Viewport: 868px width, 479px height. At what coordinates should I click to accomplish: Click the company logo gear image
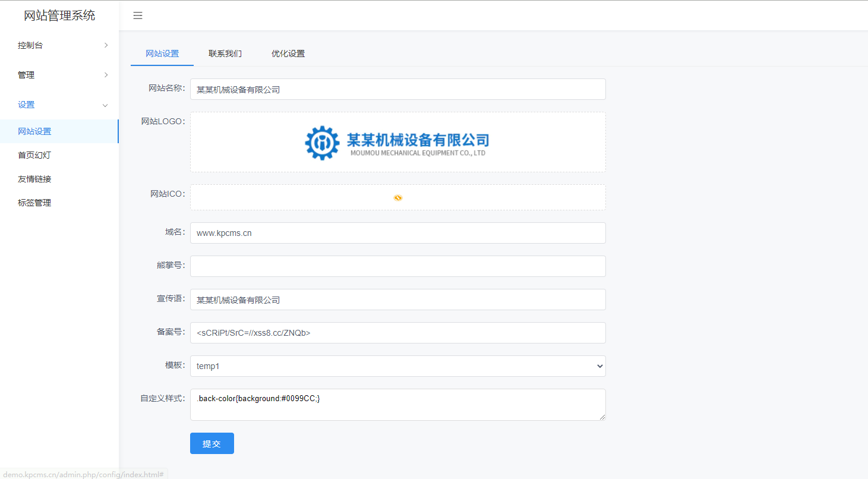322,143
